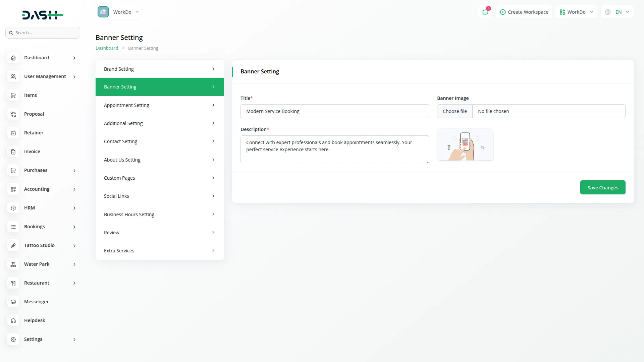Open the EN language dropdown
This screenshot has height=362, width=644.
[617, 12]
